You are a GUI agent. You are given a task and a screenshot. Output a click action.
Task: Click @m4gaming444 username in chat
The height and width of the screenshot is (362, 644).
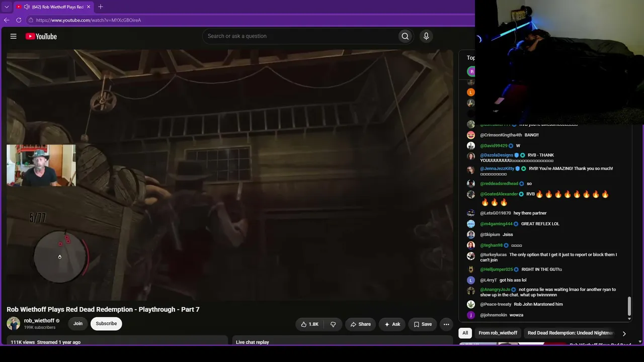click(x=497, y=224)
